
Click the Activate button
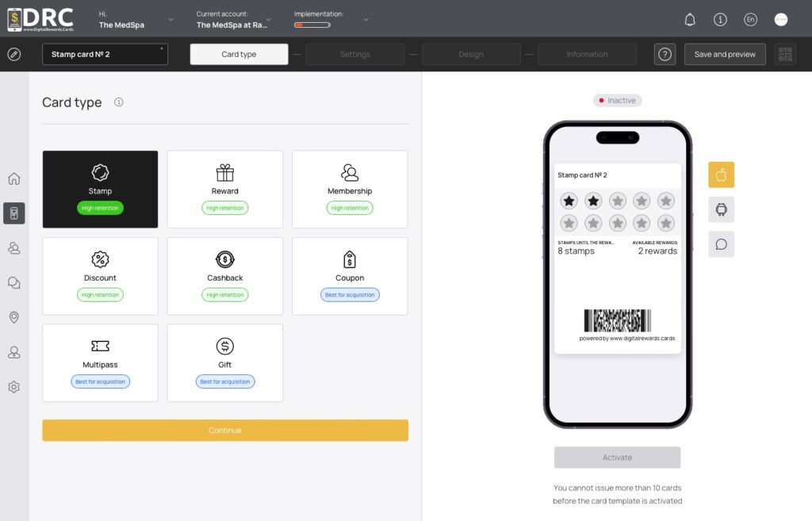(617, 458)
